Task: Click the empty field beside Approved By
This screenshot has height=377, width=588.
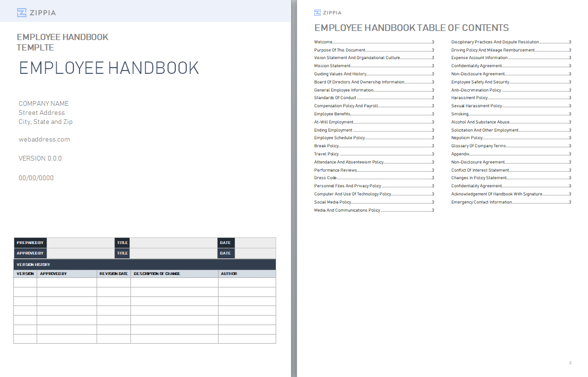Action: (x=80, y=254)
